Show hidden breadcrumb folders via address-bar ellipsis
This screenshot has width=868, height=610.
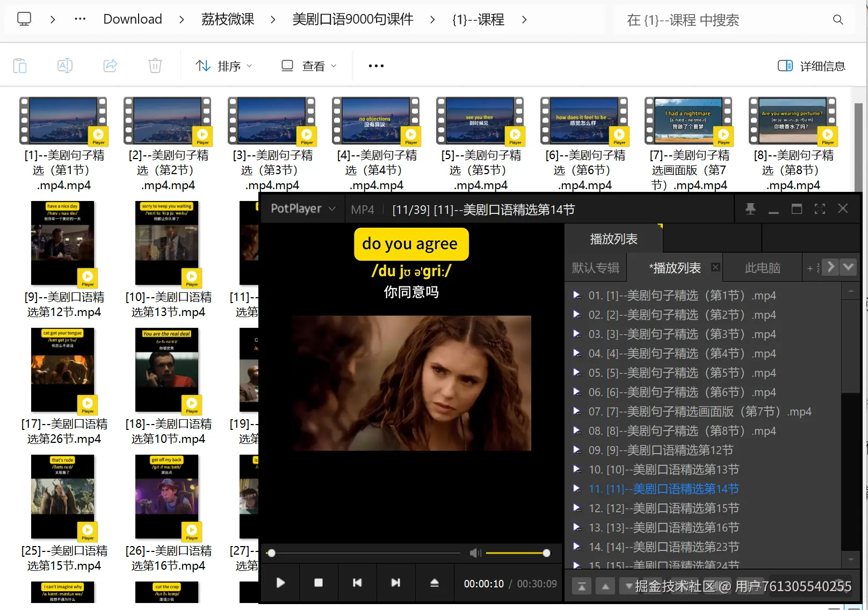pyautogui.click(x=80, y=19)
